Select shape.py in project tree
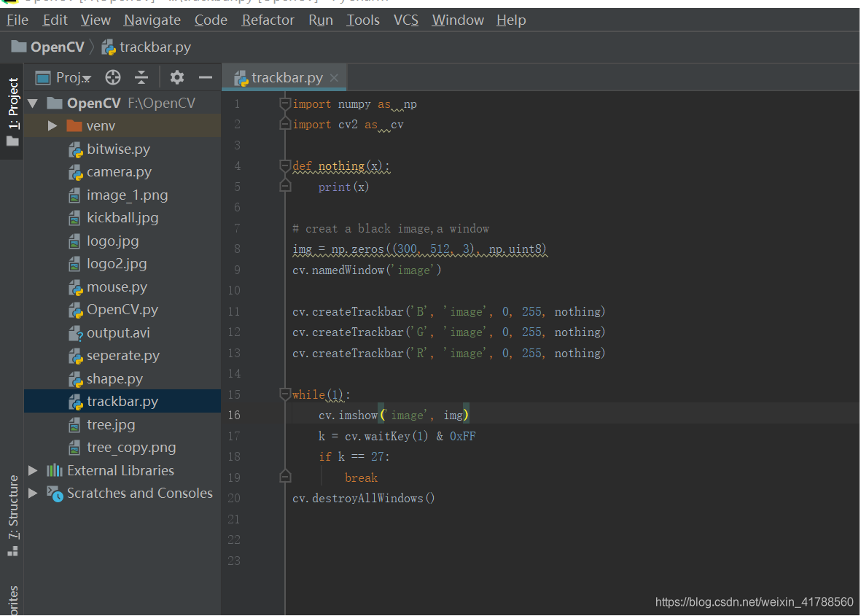This screenshot has width=861, height=616. pyautogui.click(x=114, y=379)
